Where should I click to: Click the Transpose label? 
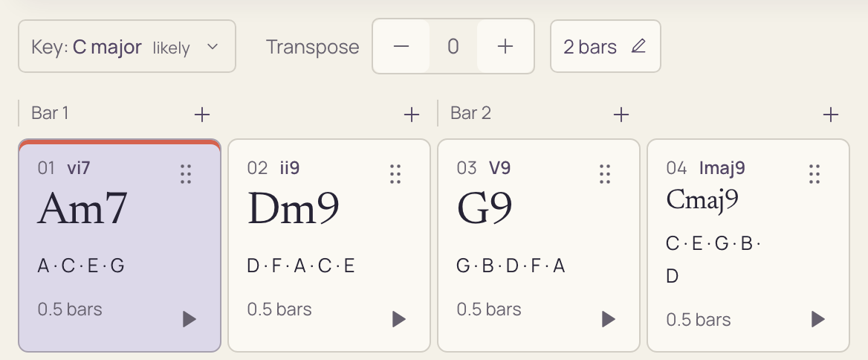[x=313, y=47]
